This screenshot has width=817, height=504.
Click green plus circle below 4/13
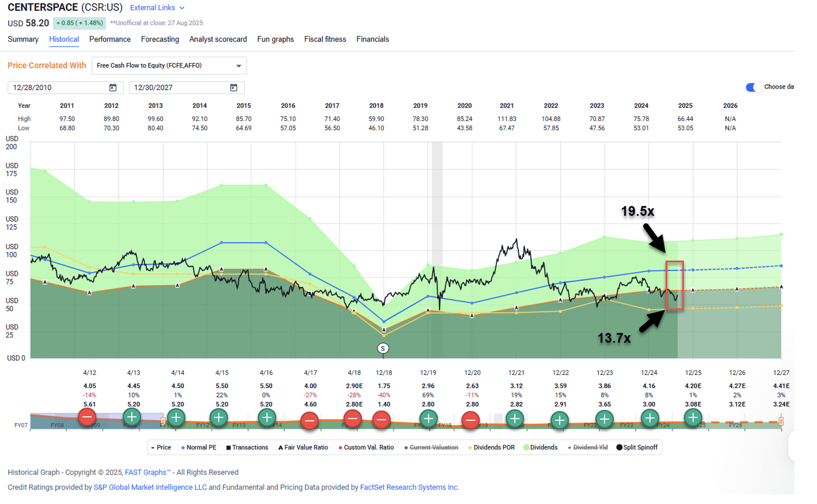click(x=132, y=417)
